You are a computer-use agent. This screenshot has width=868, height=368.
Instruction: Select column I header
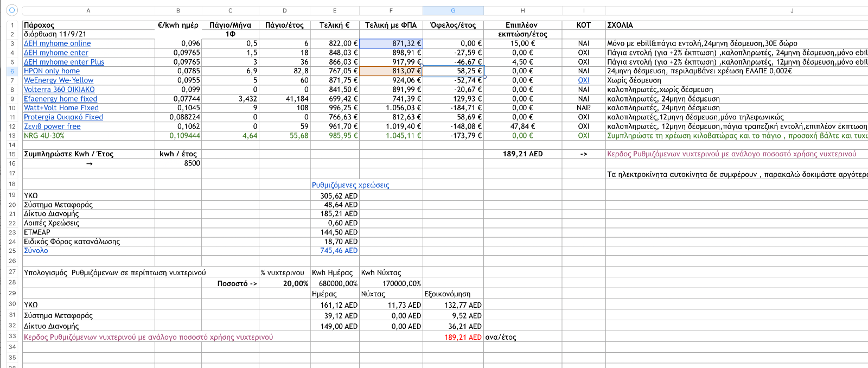pos(584,10)
